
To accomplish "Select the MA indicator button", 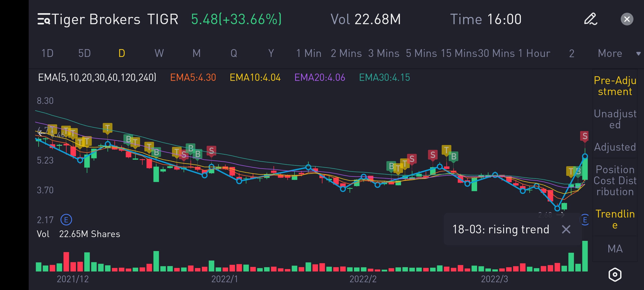I will coord(615,249).
